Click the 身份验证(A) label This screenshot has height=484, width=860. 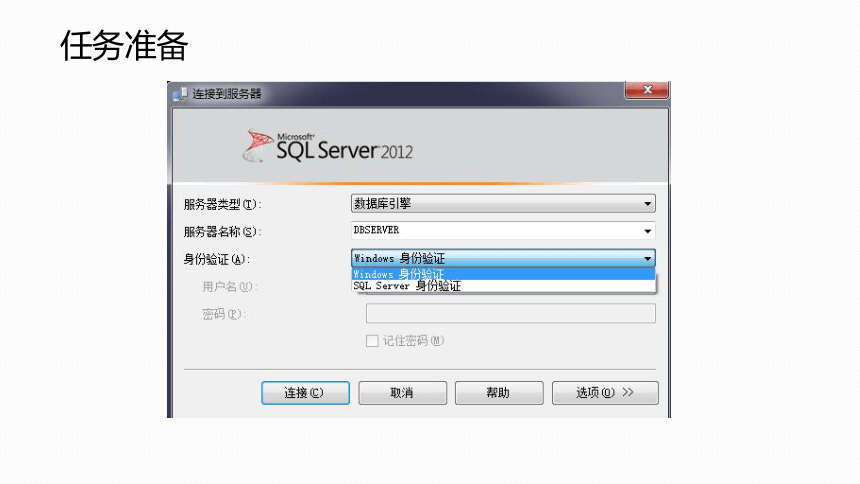[216, 260]
